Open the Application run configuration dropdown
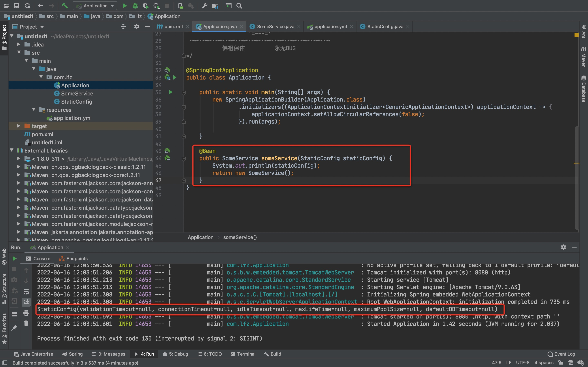 95,6
